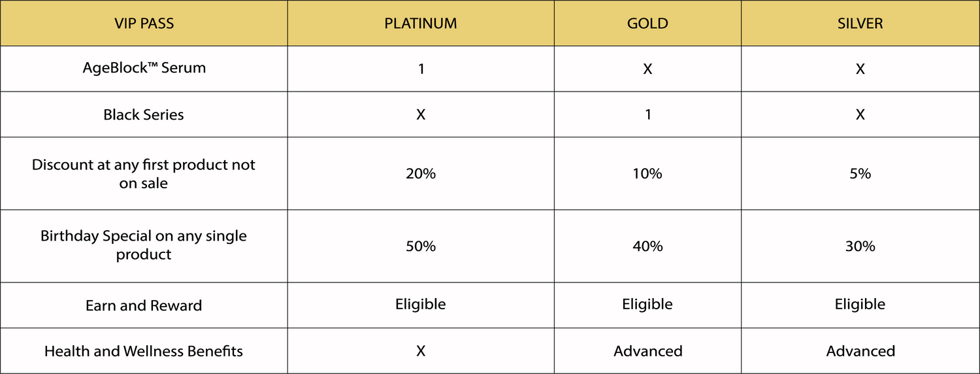This screenshot has height=374, width=980.
Task: Click Discount at any first product label
Action: (144, 173)
